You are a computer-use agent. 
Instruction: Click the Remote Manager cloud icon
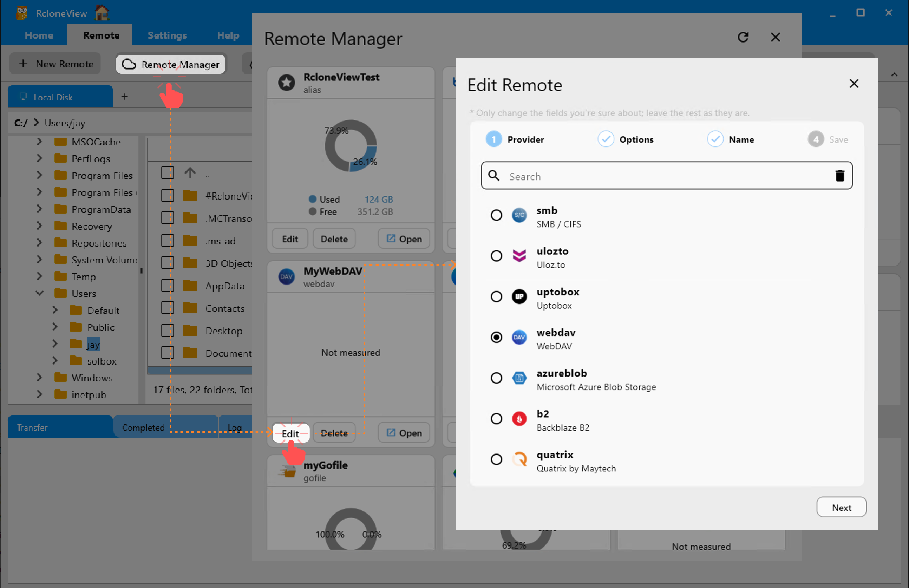129,65
